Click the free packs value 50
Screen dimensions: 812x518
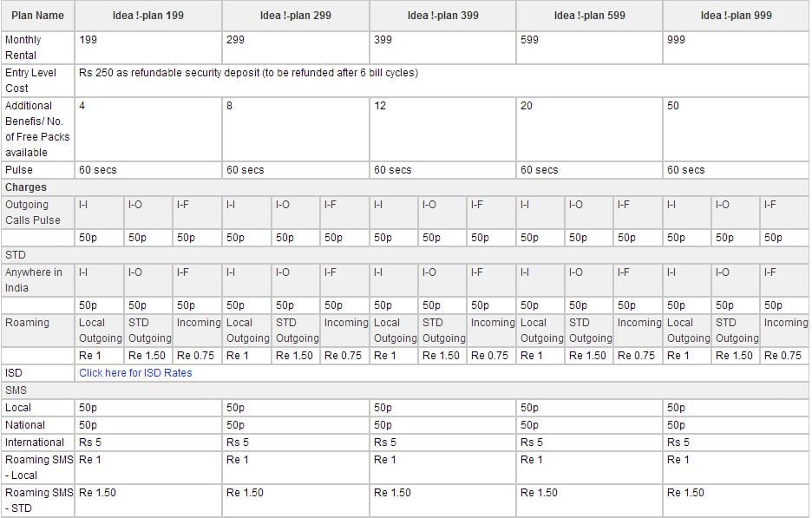pos(672,106)
